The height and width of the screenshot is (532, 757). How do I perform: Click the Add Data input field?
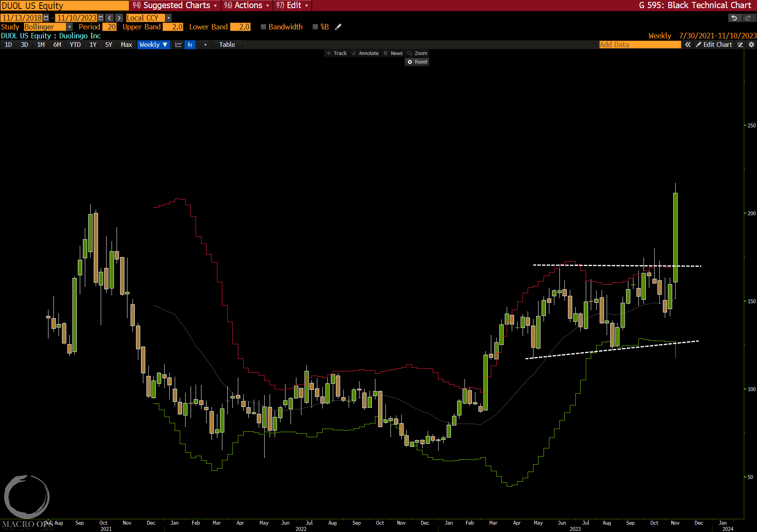640,45
